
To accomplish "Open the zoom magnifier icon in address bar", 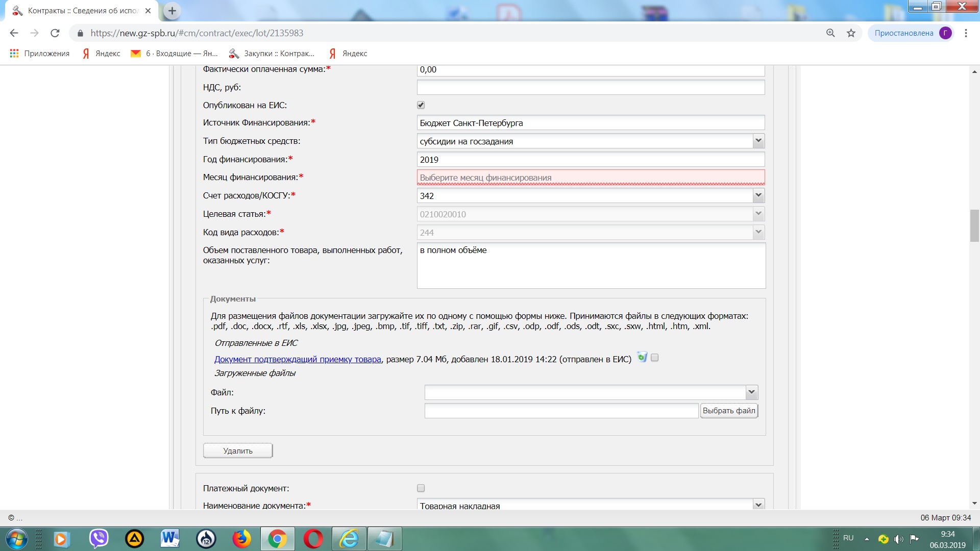I will pos(830,33).
